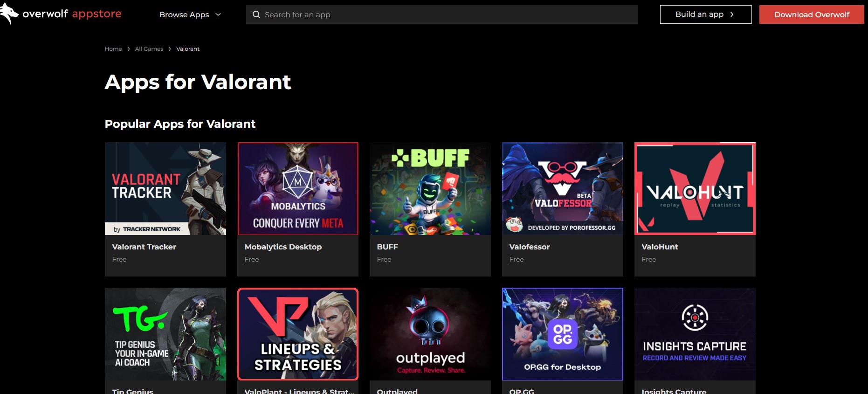Click the Free label under Mobalytics Desktop

[x=252, y=259]
